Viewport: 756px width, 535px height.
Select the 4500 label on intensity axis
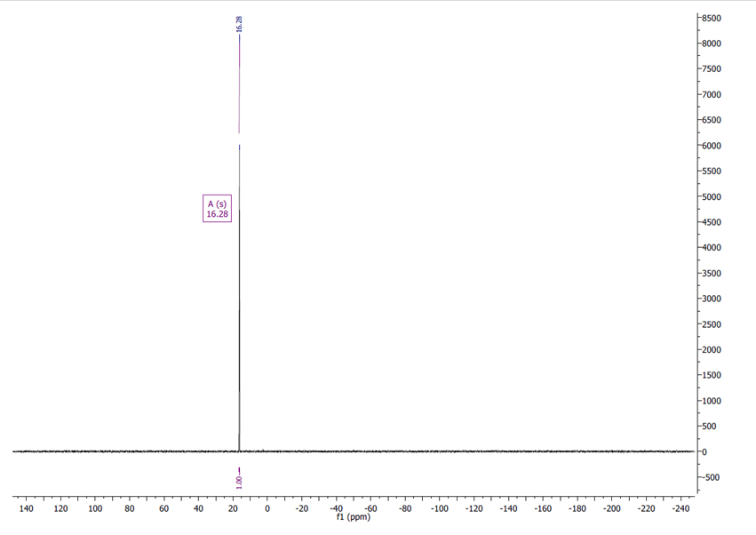[x=712, y=222]
